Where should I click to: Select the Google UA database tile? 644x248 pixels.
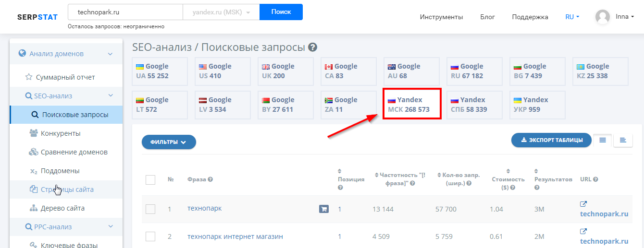click(160, 71)
